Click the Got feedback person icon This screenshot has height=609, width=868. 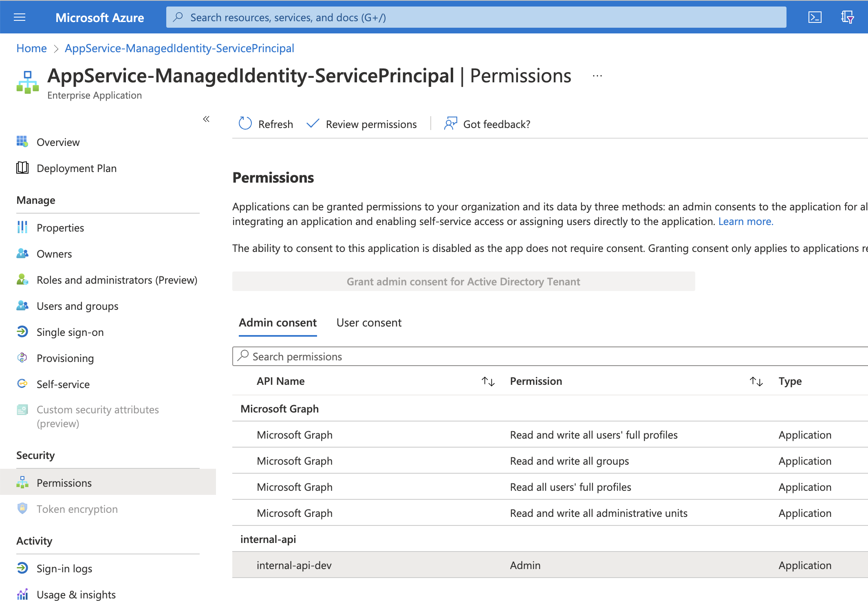point(451,124)
